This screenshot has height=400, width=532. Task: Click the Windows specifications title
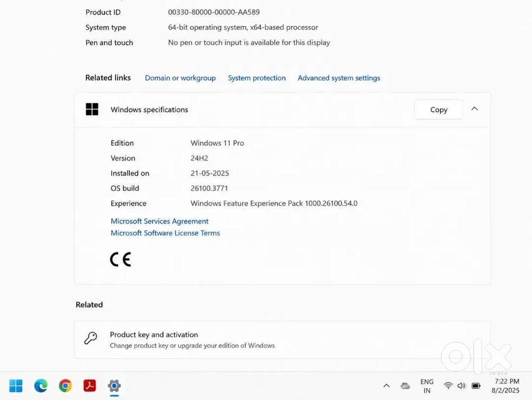tap(149, 110)
